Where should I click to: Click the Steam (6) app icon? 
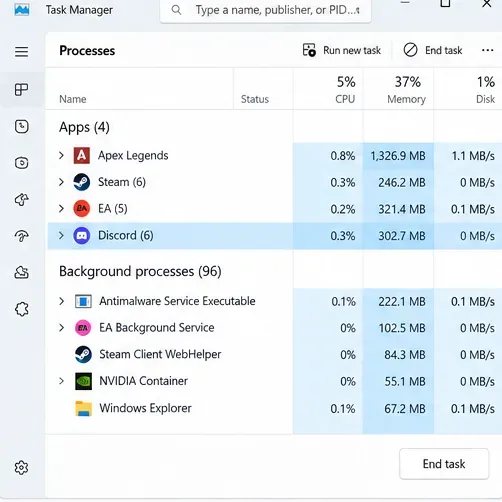[x=82, y=182]
